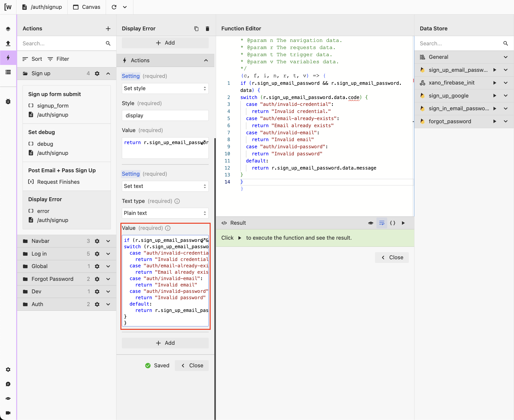Open the lightning bolt Actions sidebar icon

coord(8,58)
